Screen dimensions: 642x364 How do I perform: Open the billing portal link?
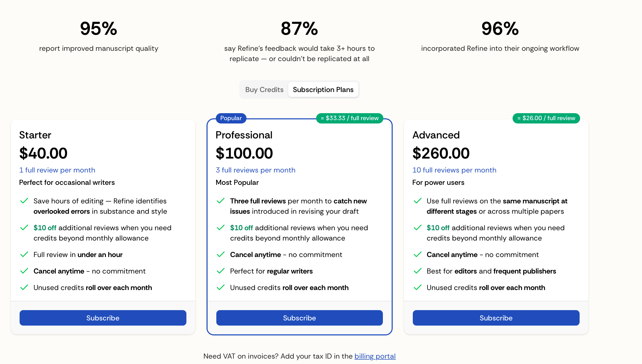click(x=375, y=356)
